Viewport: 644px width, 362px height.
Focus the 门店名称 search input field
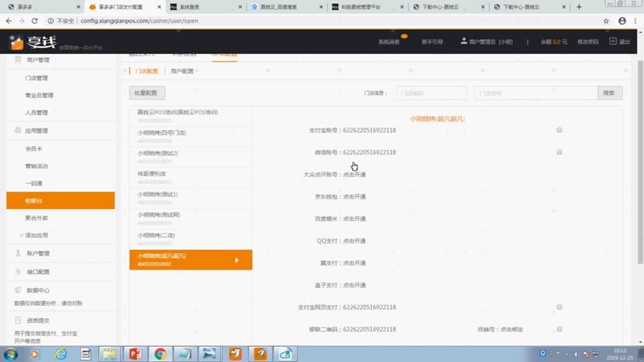coord(536,93)
